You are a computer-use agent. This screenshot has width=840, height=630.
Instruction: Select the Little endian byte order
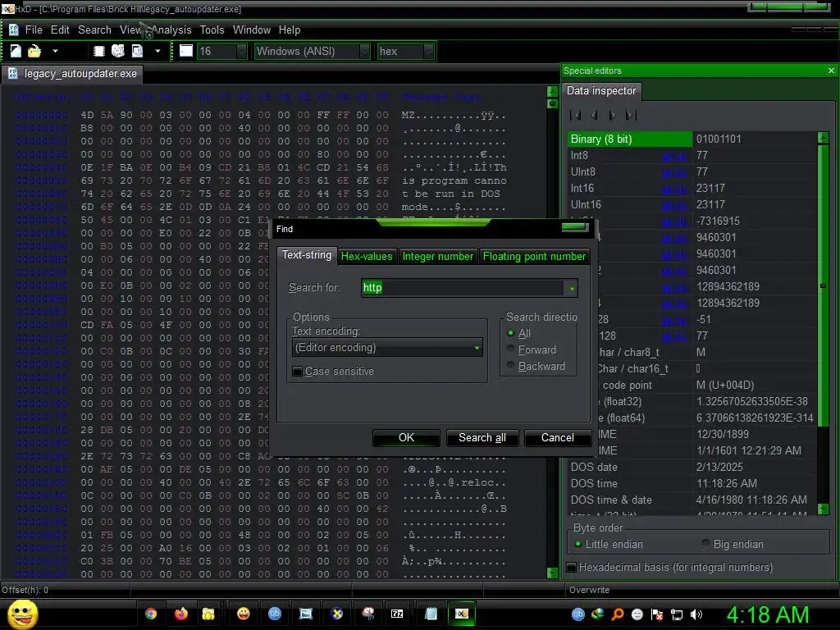pyautogui.click(x=578, y=545)
